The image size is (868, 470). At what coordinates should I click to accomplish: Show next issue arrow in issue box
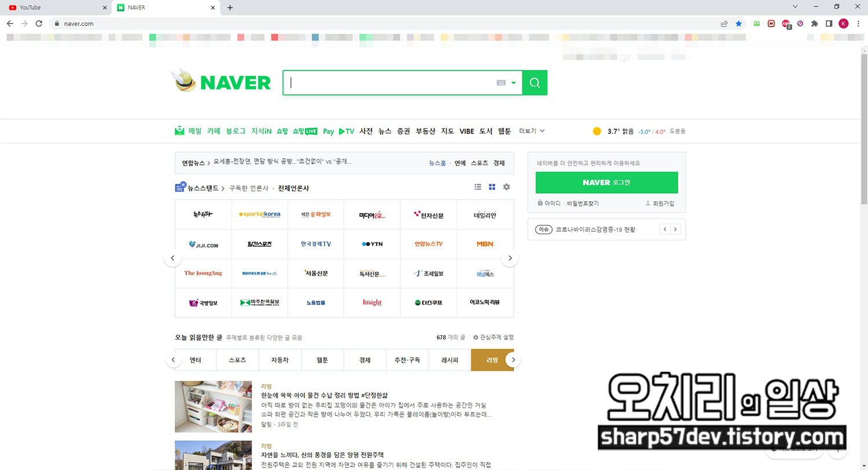coord(675,230)
